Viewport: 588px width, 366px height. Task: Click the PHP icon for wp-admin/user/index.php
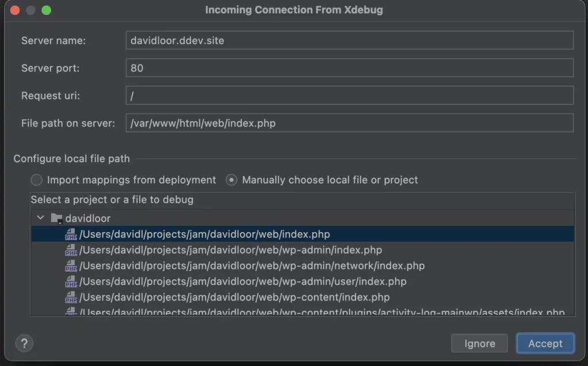72,282
